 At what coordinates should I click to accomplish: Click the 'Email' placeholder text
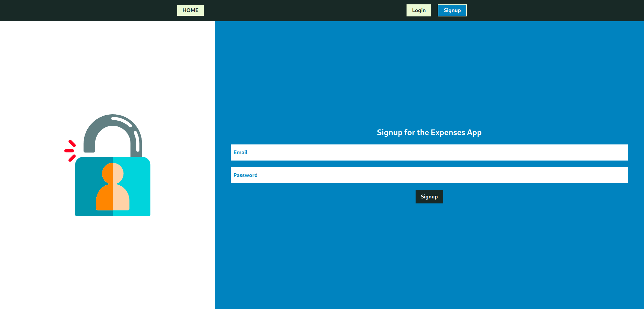coord(240,152)
